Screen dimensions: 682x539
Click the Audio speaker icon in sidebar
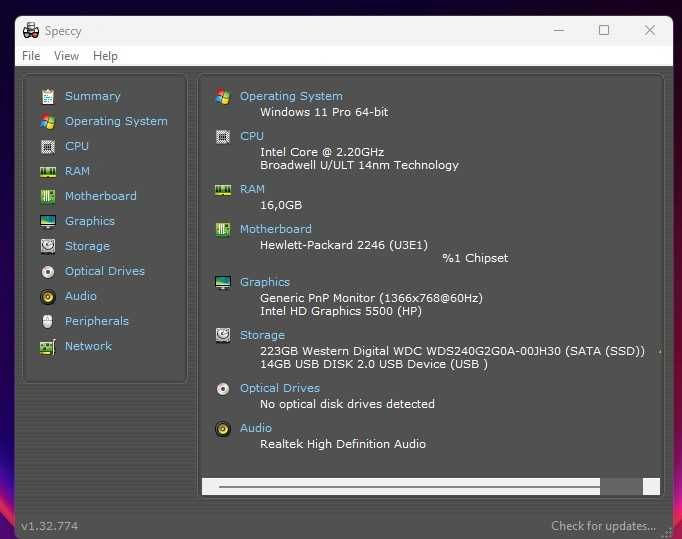click(x=48, y=297)
